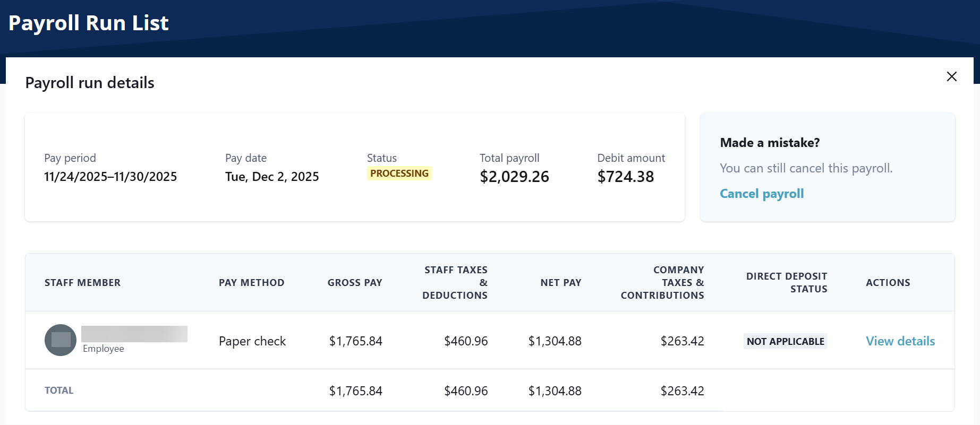Click the employee avatar icon

click(x=61, y=340)
